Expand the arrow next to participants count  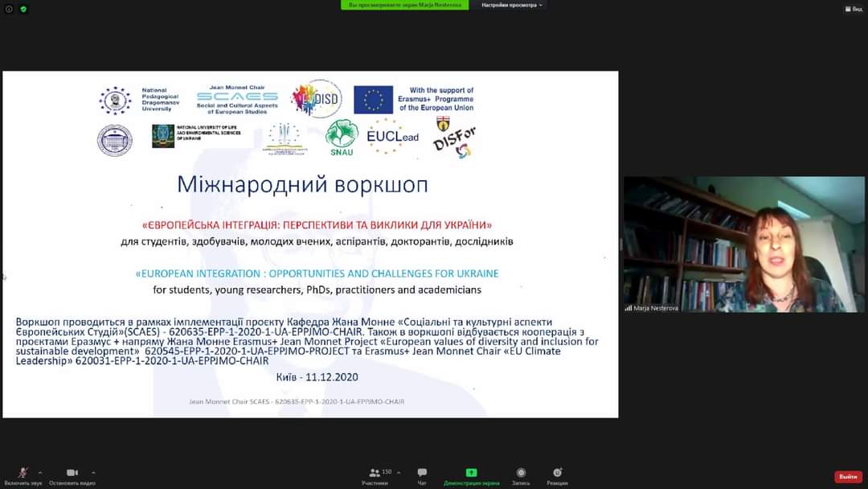[399, 472]
